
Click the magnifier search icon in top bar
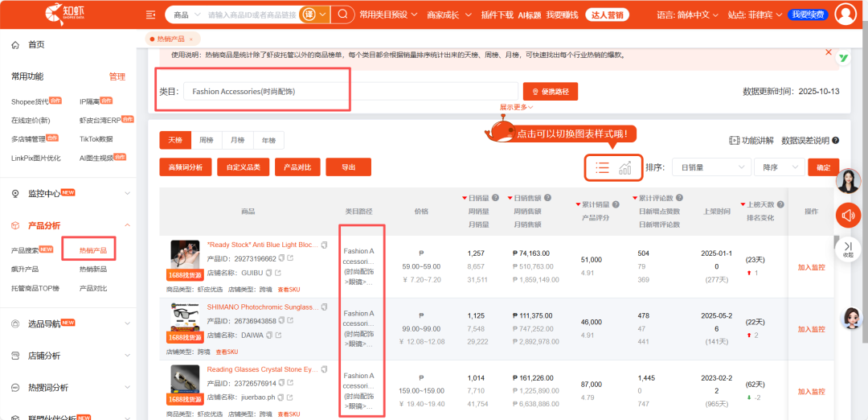pos(342,14)
